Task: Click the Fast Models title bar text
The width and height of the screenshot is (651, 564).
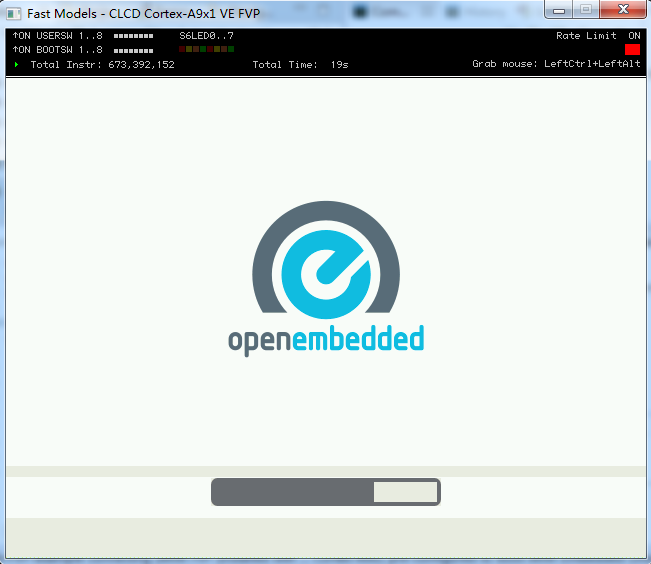Action: pos(143,14)
